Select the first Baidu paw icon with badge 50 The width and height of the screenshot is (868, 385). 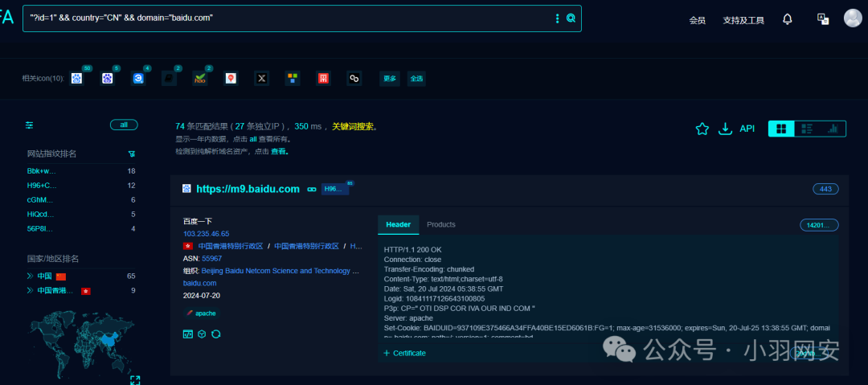[x=77, y=78]
